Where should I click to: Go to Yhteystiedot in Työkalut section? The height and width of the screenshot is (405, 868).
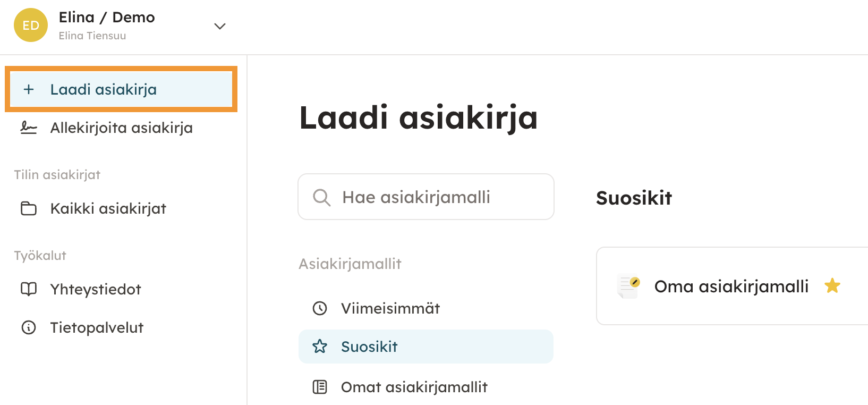(x=96, y=290)
